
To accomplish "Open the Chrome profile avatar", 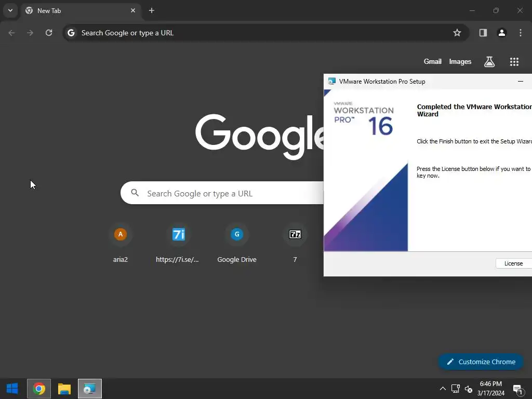I will (x=502, y=33).
